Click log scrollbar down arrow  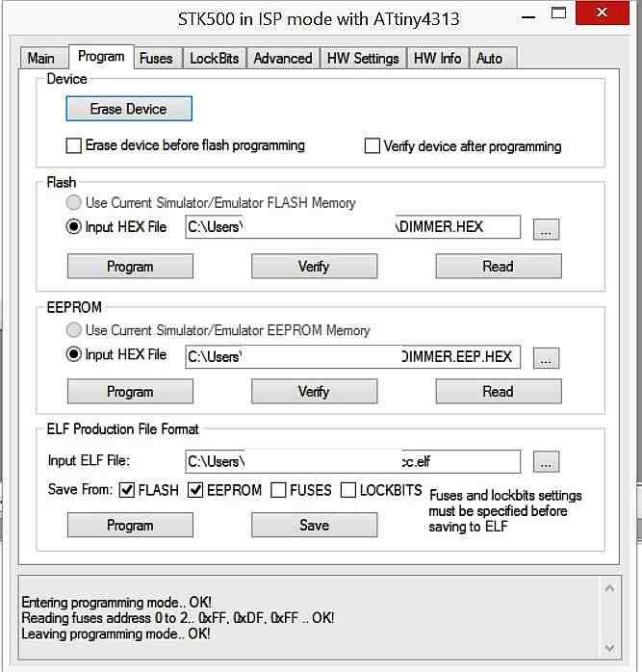pyautogui.click(x=609, y=647)
